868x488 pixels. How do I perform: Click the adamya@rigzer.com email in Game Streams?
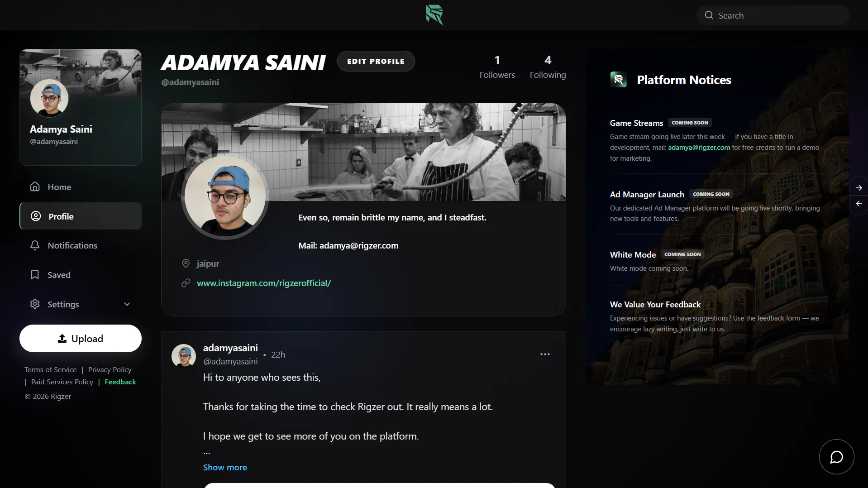coord(699,147)
